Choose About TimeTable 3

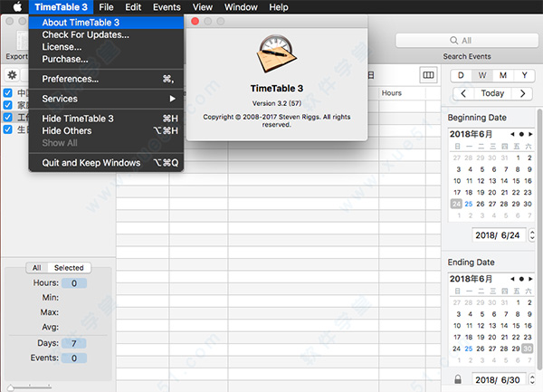tap(106, 23)
